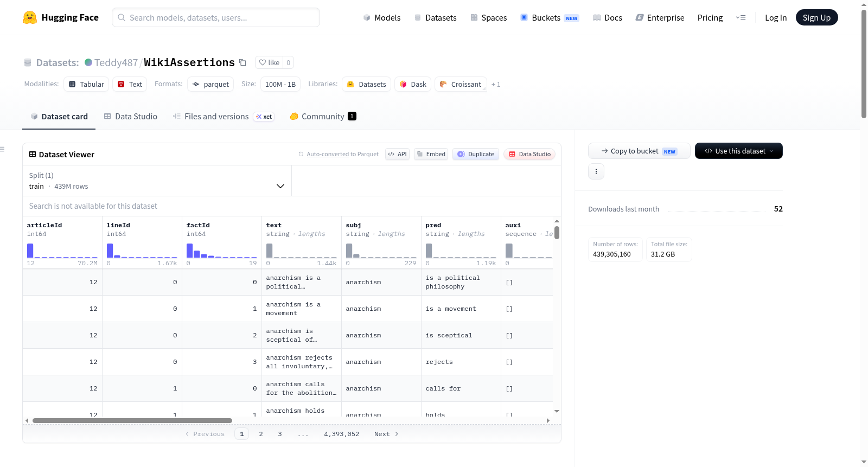Select current page 1 button
The image size is (868, 467).
[x=242, y=434]
